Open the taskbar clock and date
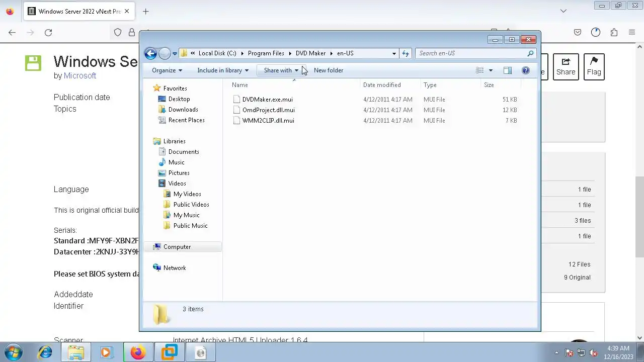 coord(618,352)
